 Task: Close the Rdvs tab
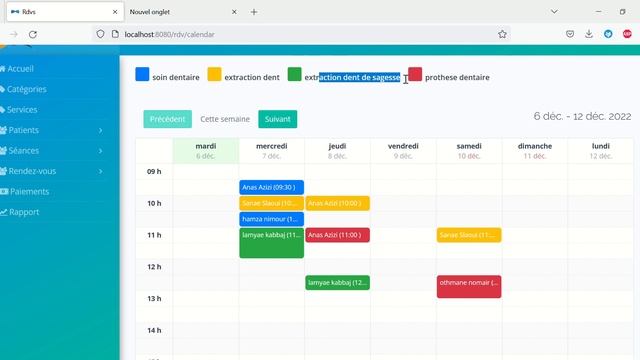tap(115, 12)
